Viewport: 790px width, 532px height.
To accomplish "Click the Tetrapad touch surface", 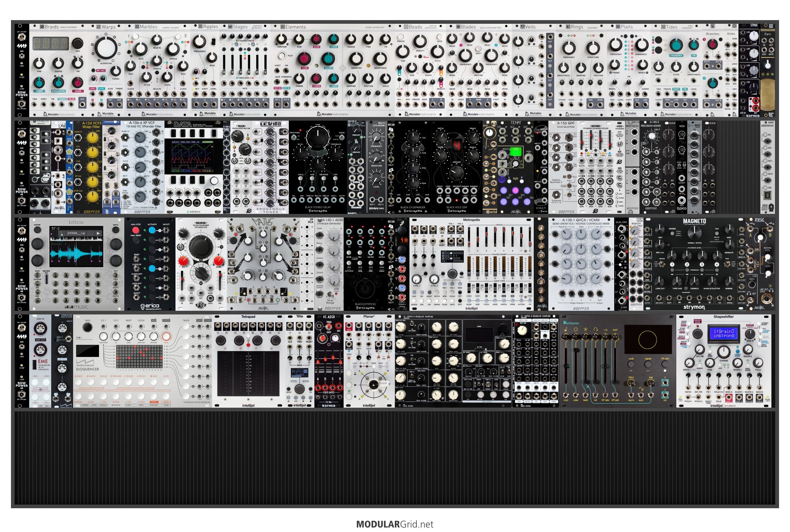I will click(248, 374).
